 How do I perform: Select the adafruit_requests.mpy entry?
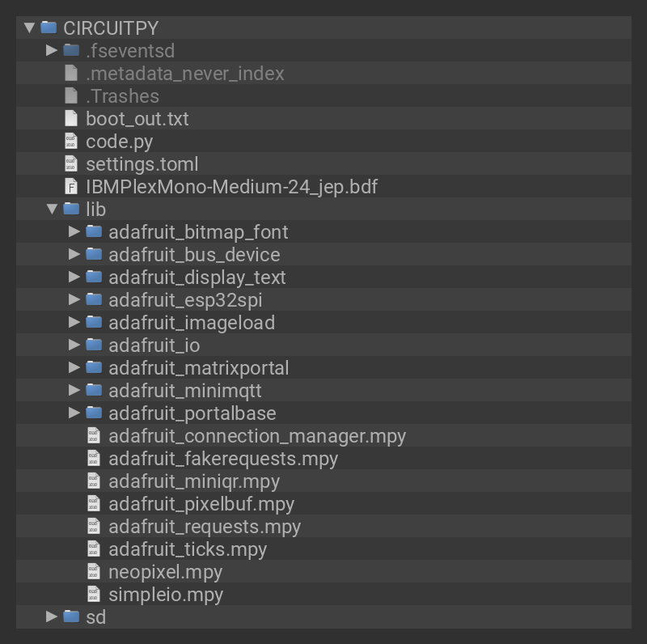pos(204,527)
